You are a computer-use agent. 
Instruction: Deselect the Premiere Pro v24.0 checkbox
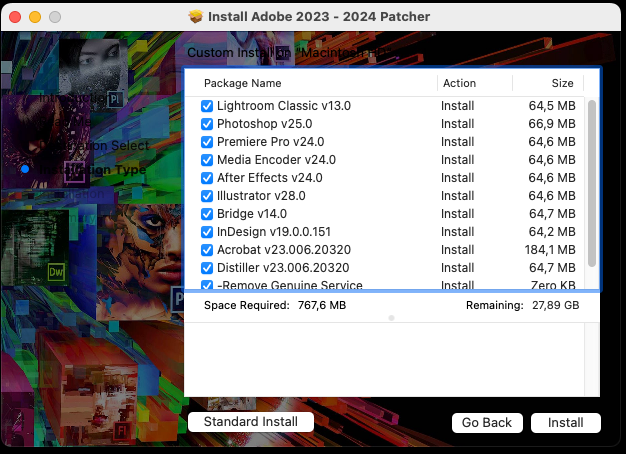[207, 142]
